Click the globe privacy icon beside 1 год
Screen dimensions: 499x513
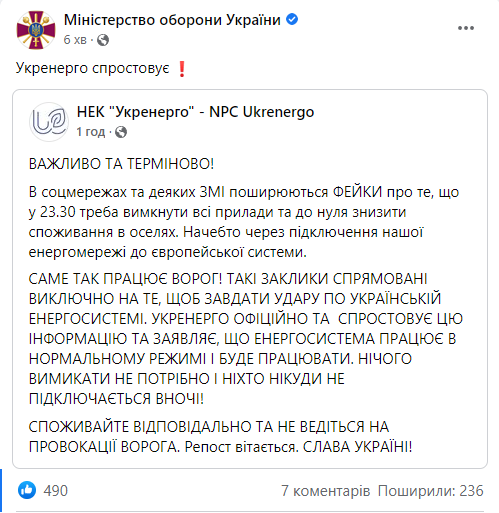(x=121, y=132)
